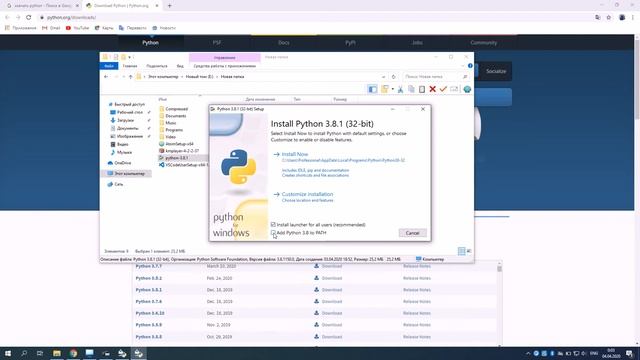
Task: Open Community section on python.org nav
Action: click(x=484, y=42)
